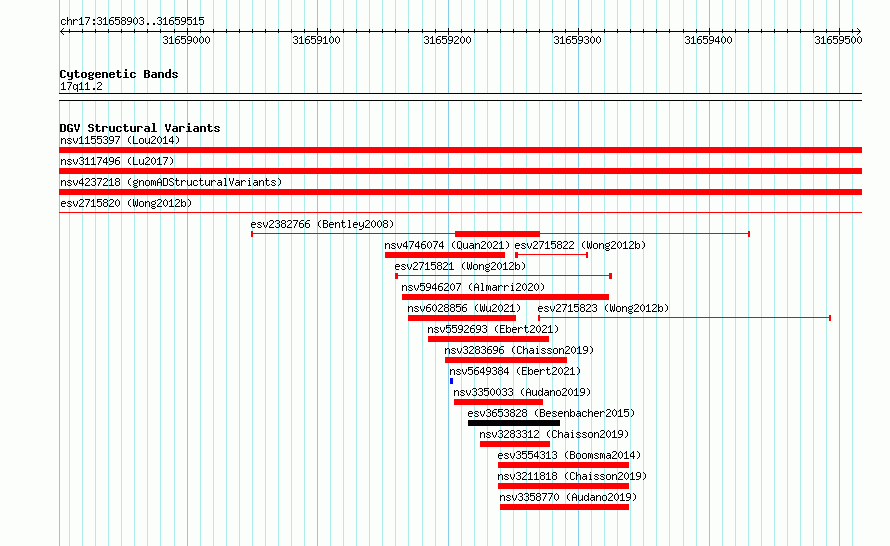Click nsv6028856 (Wu2021) label

464,308
